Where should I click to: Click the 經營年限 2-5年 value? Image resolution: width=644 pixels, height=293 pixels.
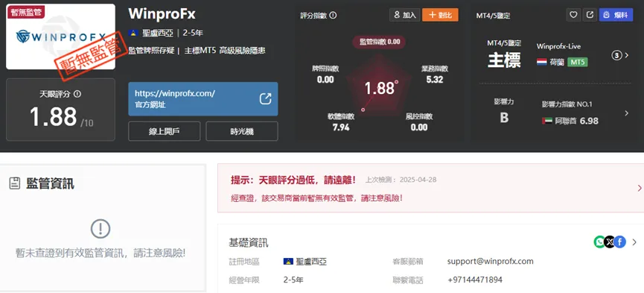(x=293, y=280)
